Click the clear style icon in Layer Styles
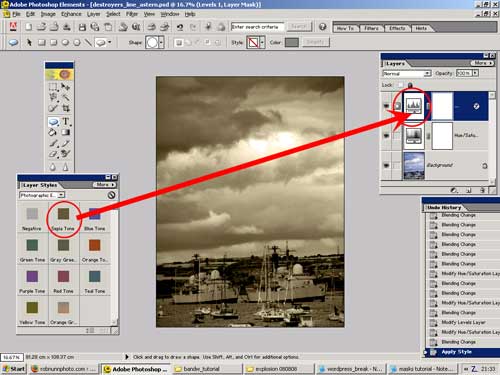 (x=111, y=195)
